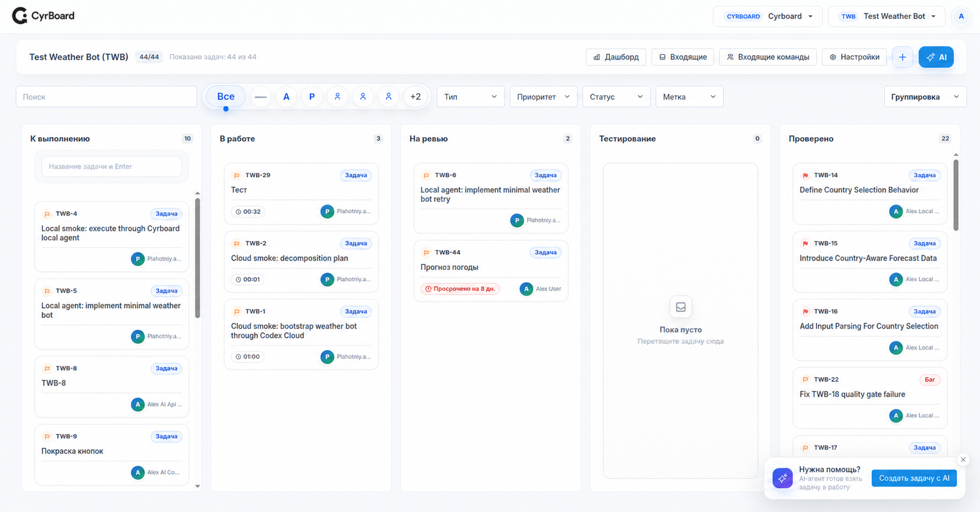This screenshot has width=980, height=512.
Task: Click the Создать задачу с AI button
Action: (x=914, y=478)
